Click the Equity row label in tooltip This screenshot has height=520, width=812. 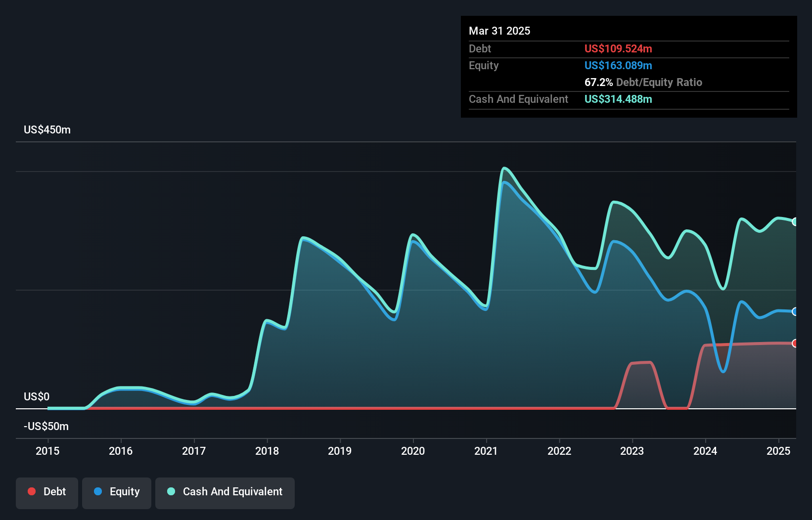pyautogui.click(x=484, y=65)
